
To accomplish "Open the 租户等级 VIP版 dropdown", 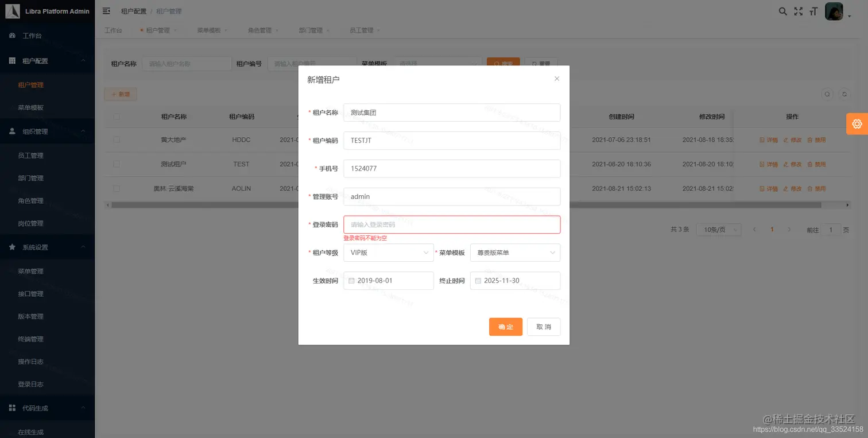I will coord(389,253).
